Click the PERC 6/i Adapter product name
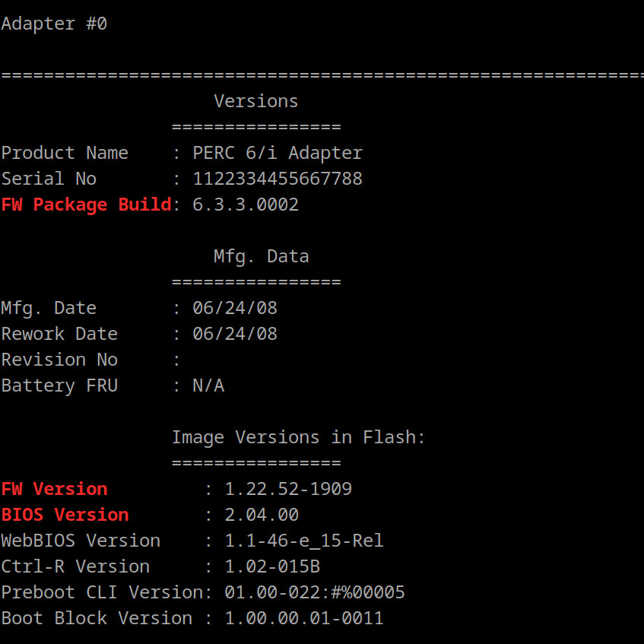The width and height of the screenshot is (644, 644). click(x=278, y=153)
